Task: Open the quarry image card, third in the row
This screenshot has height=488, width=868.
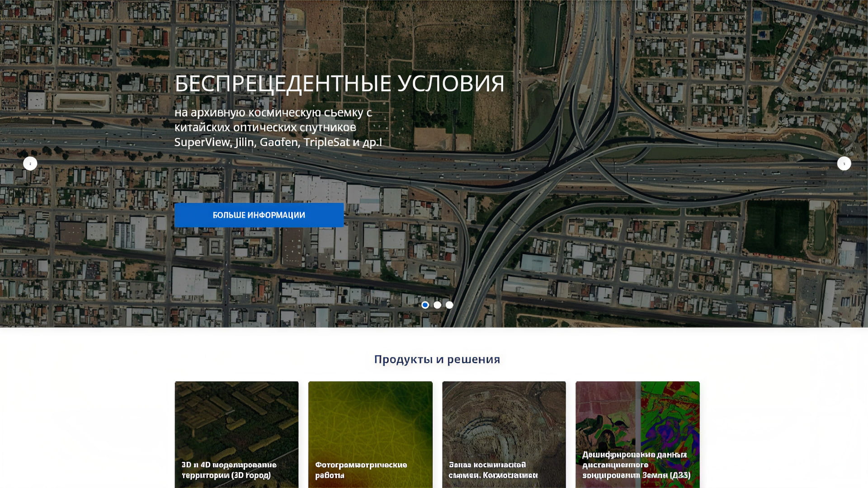Action: click(504, 435)
